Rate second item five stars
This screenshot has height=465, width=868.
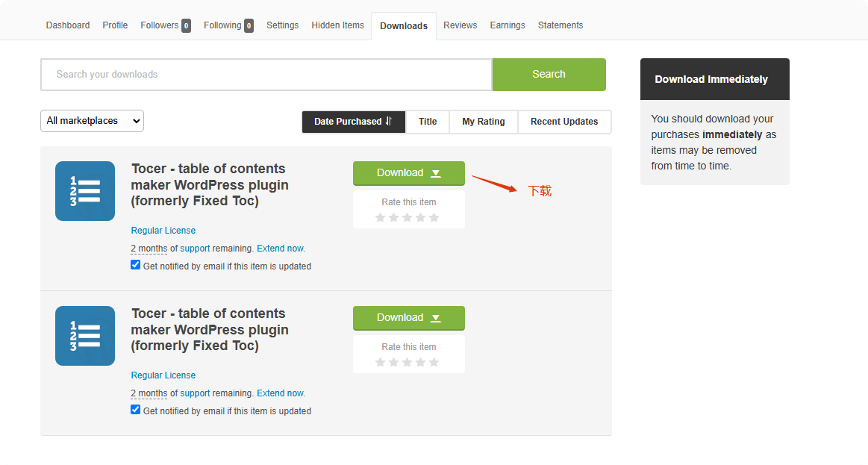click(434, 362)
